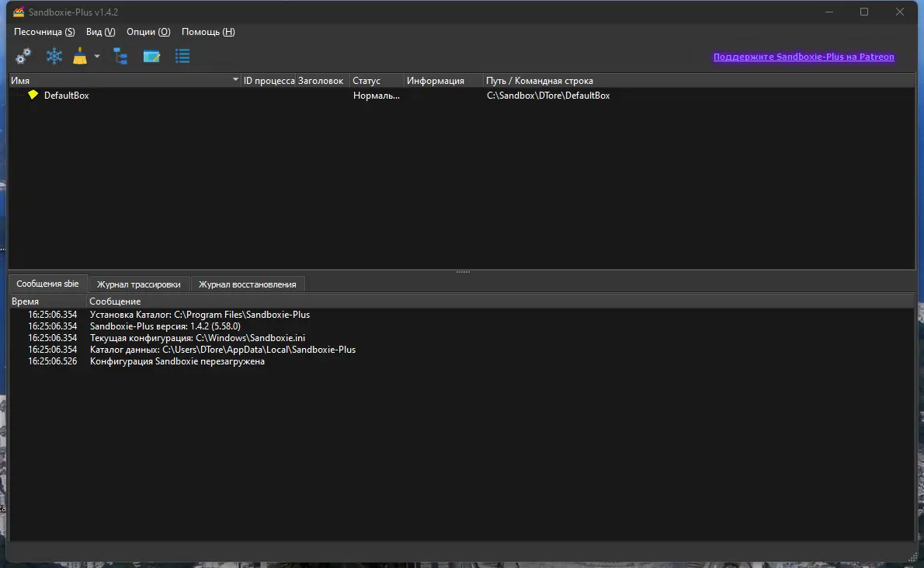Follow the Поддержите Sandboxie-Plus на Patreon link
924x568 pixels.
click(803, 57)
